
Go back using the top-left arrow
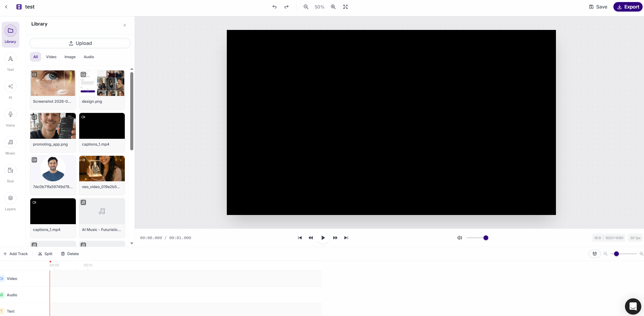pos(6,7)
